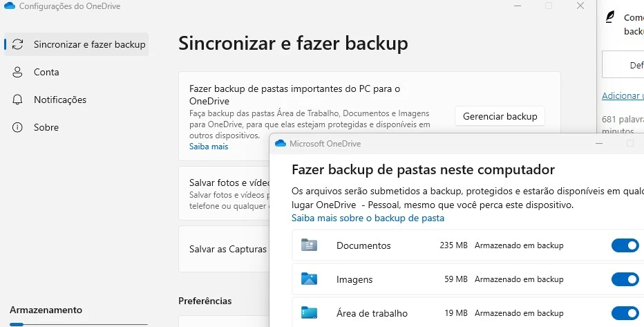This screenshot has width=644, height=327.
Task: Close the Configurações do OneDrive window
Action: tap(580, 6)
